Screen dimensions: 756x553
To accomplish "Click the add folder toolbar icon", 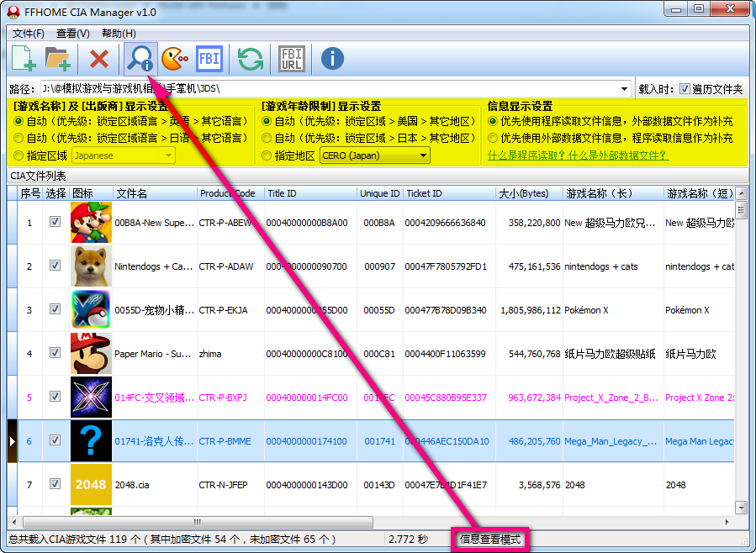I will 58,59.
